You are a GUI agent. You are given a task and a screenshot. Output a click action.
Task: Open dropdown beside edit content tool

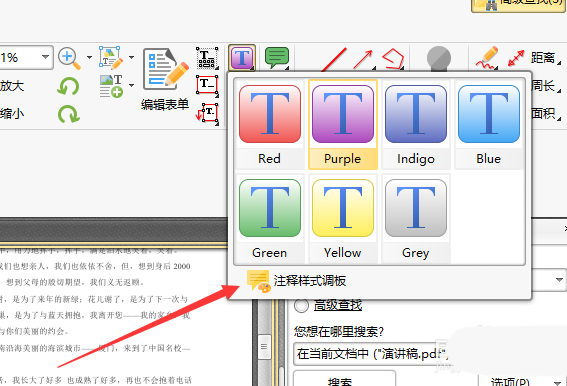click(131, 57)
